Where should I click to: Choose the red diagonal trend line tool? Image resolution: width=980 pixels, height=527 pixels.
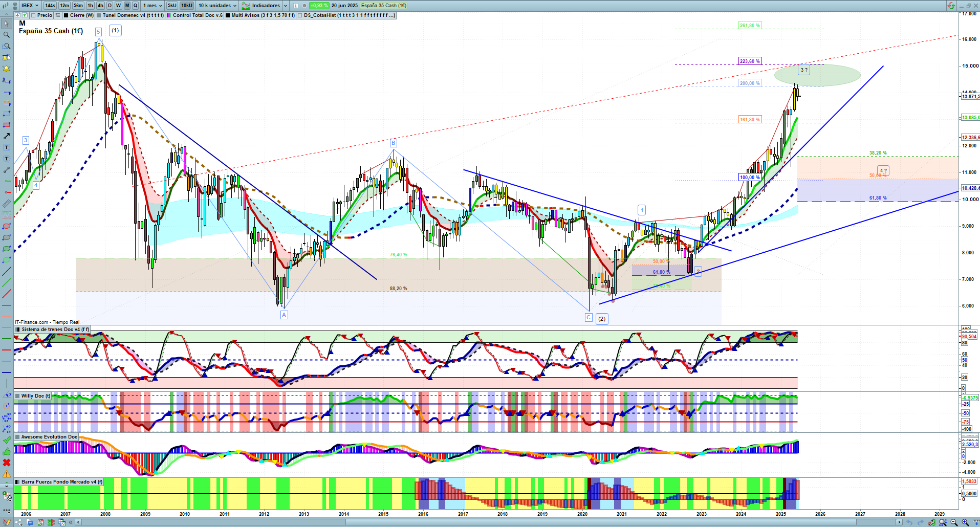[x=7, y=294]
